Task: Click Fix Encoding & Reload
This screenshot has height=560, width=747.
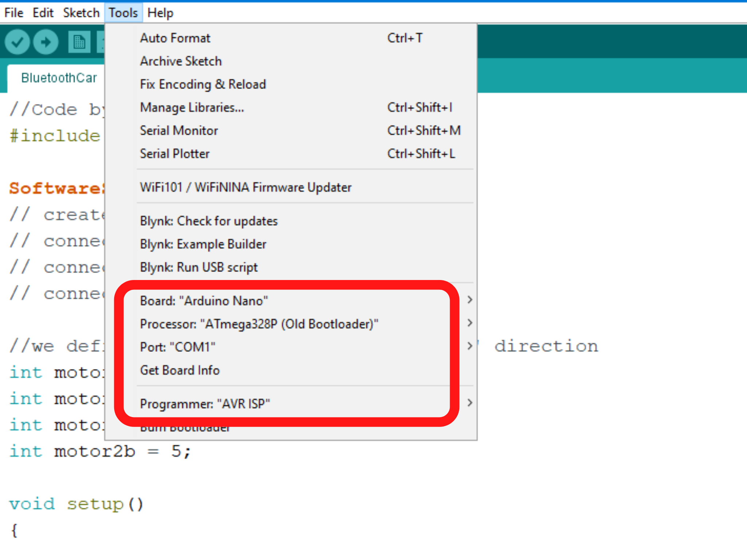Action: coord(203,84)
